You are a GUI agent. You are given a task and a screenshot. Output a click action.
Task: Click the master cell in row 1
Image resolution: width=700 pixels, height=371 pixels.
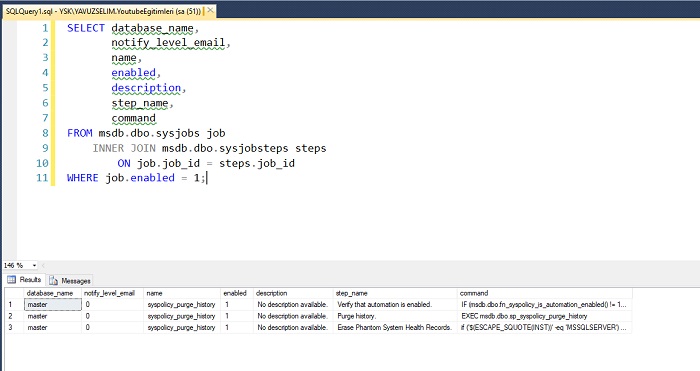(x=52, y=304)
